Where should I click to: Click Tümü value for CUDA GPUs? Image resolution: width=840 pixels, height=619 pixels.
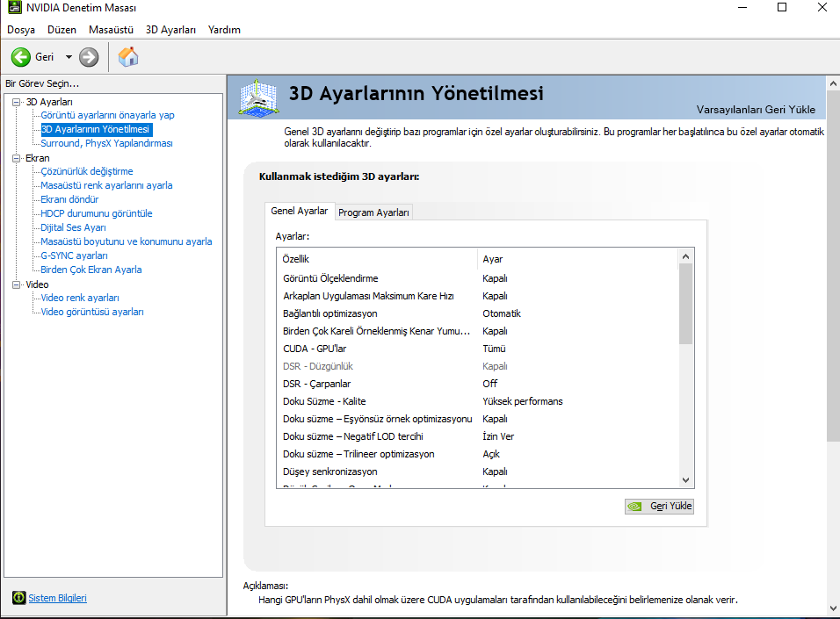pos(494,349)
